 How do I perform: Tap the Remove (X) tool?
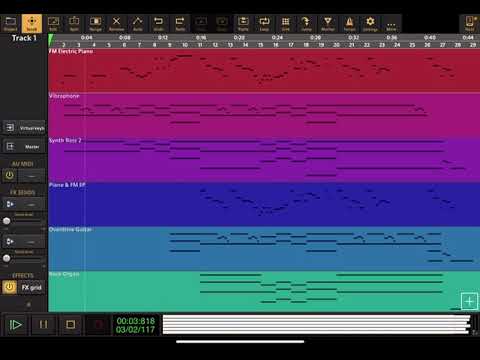pyautogui.click(x=116, y=23)
